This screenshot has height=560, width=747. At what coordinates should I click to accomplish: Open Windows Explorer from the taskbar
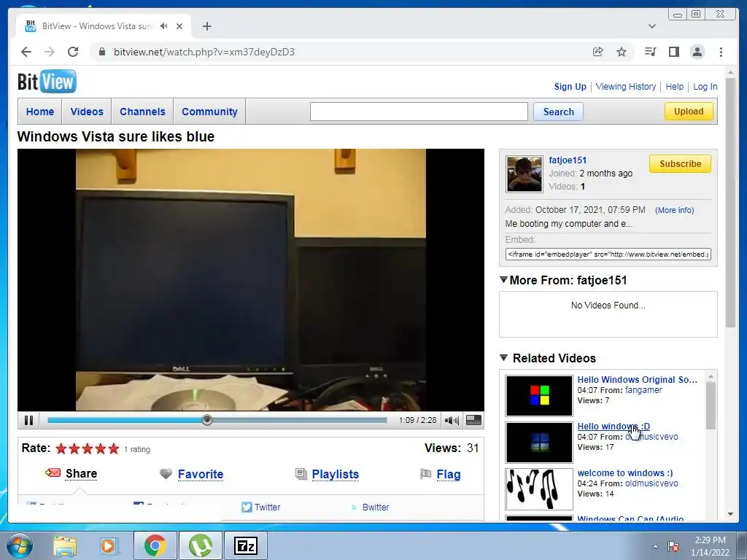pos(65,545)
